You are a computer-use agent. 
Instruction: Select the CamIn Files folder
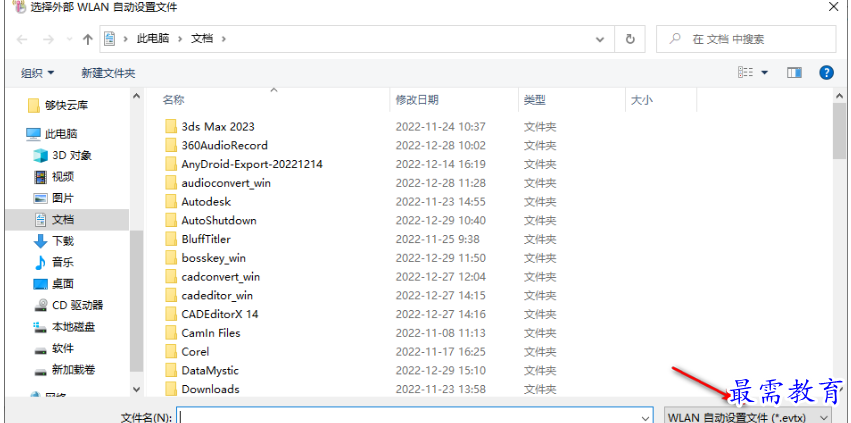(211, 333)
